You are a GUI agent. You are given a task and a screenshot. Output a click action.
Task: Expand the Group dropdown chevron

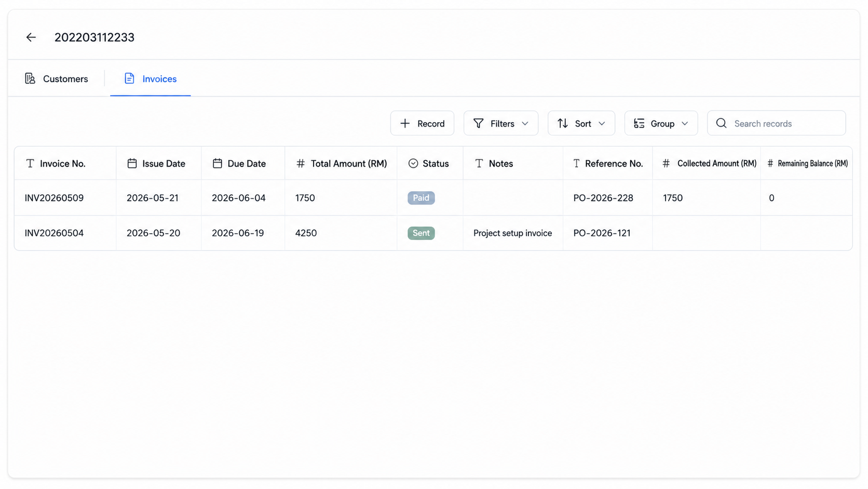click(685, 124)
